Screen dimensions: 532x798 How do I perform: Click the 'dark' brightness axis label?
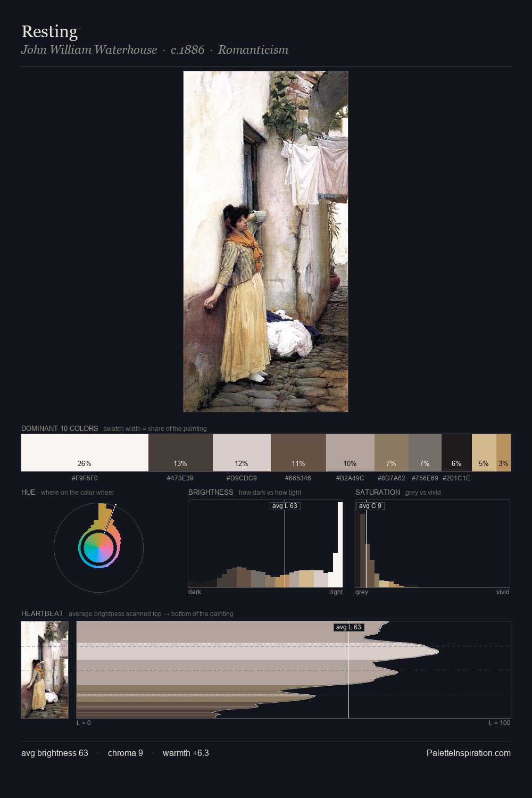point(195,592)
